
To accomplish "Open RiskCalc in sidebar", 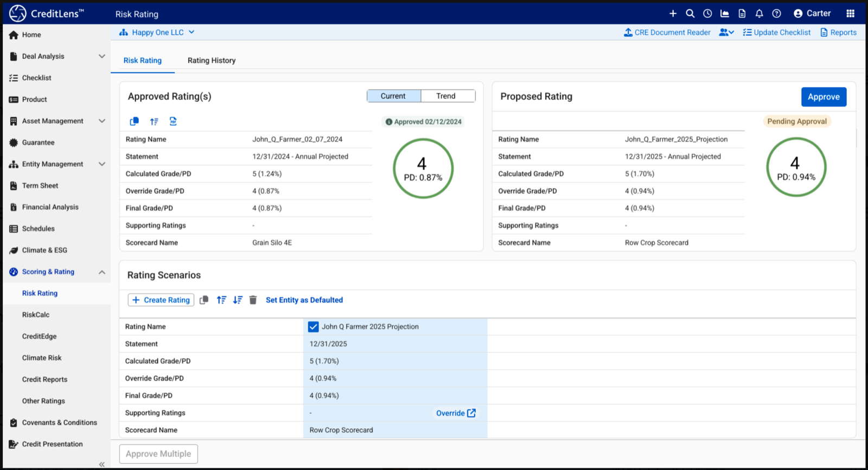I will pos(36,315).
